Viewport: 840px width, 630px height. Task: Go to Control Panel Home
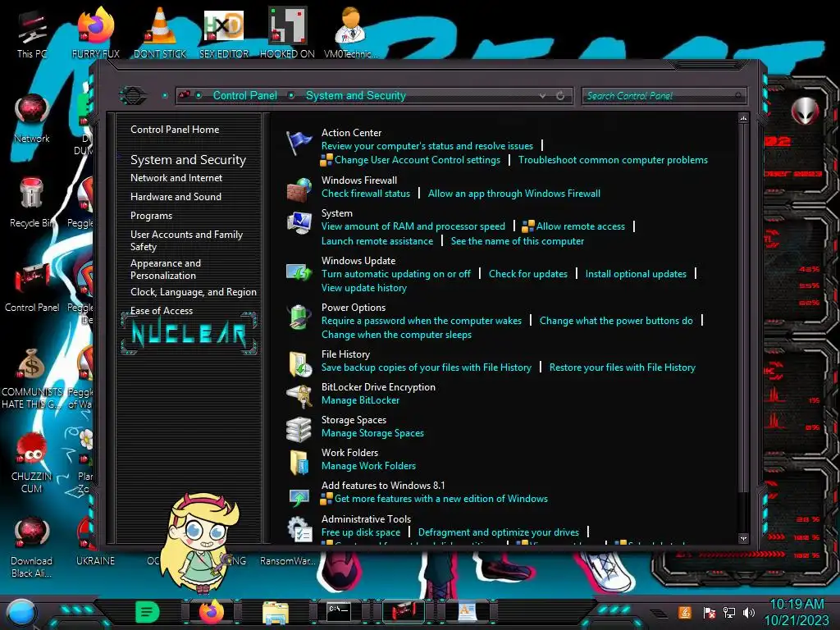(x=175, y=129)
